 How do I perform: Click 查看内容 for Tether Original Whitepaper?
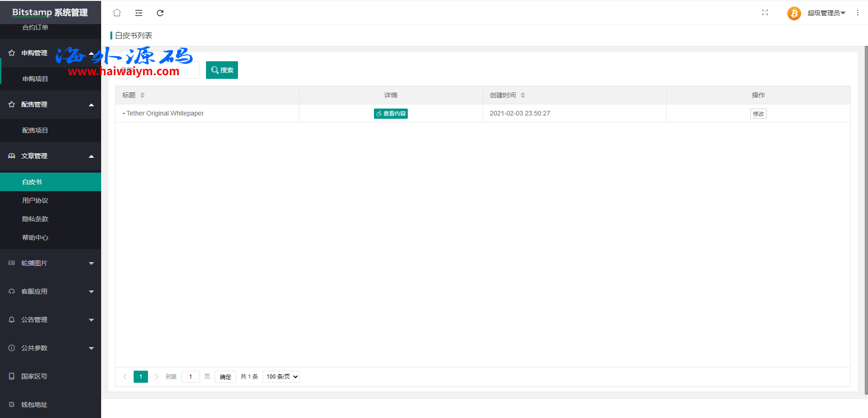(391, 114)
